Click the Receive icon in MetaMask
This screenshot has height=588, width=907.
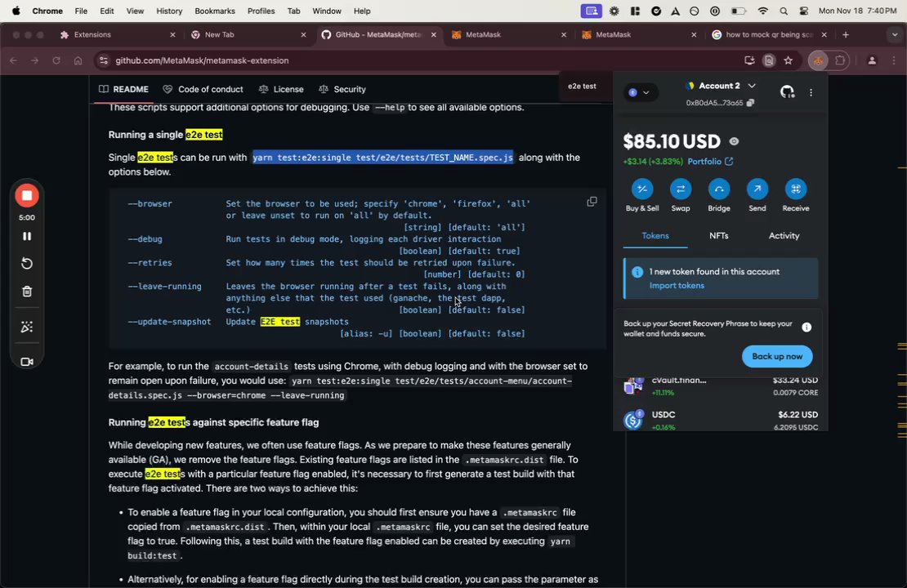(796, 189)
